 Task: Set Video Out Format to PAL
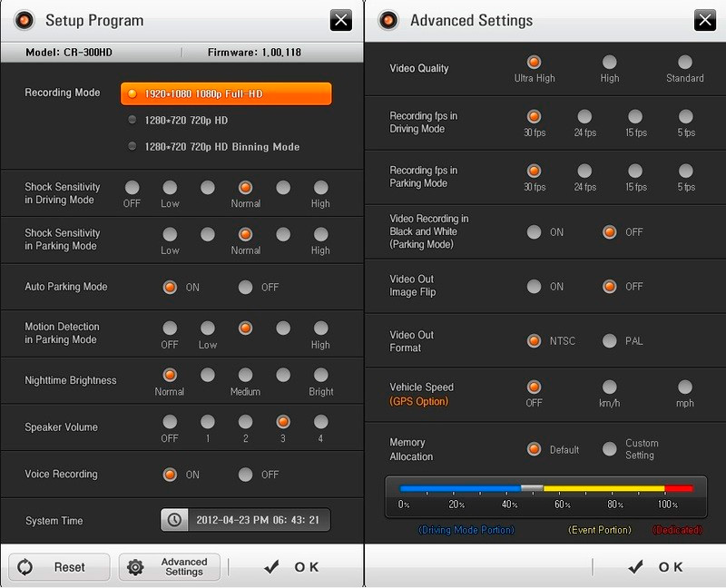click(x=609, y=341)
